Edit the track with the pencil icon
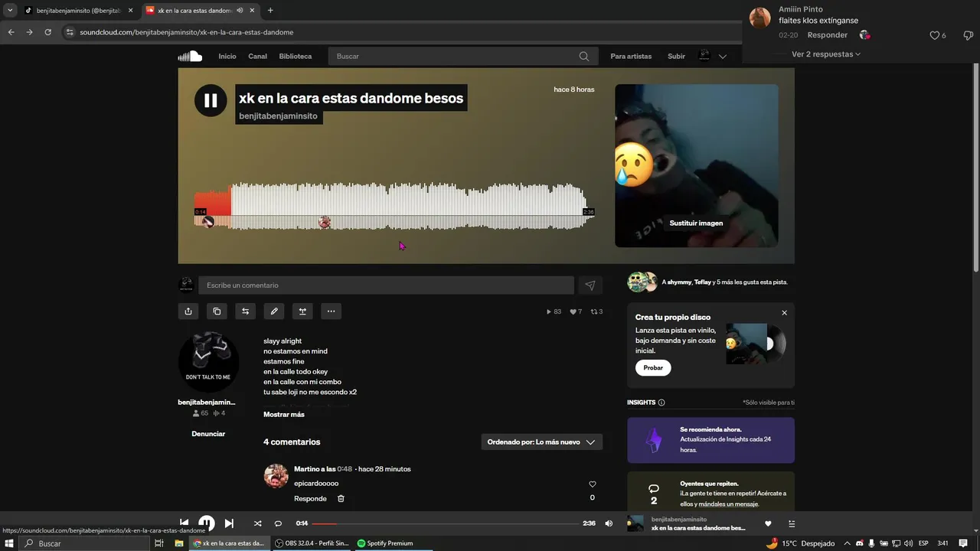The height and width of the screenshot is (551, 980). 274,311
